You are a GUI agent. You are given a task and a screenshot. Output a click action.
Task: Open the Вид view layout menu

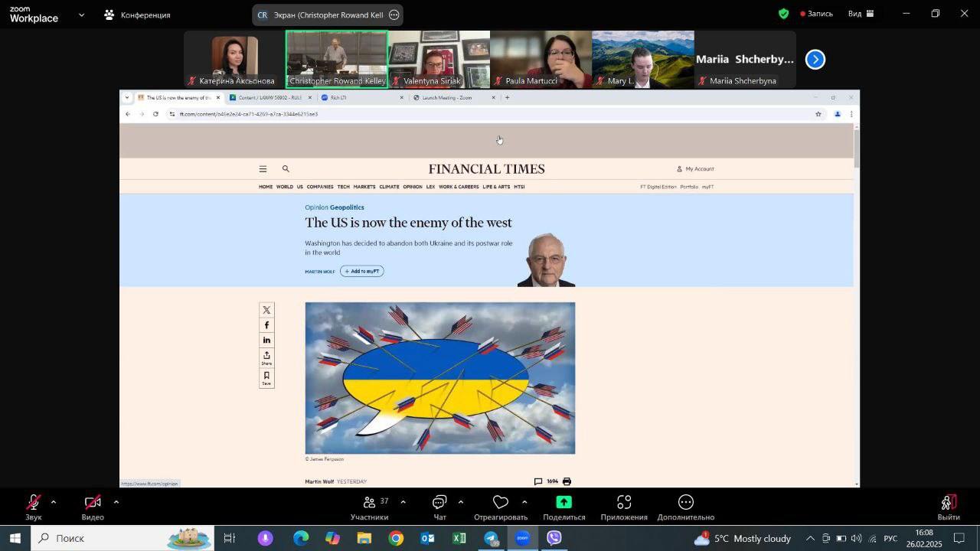pos(861,14)
